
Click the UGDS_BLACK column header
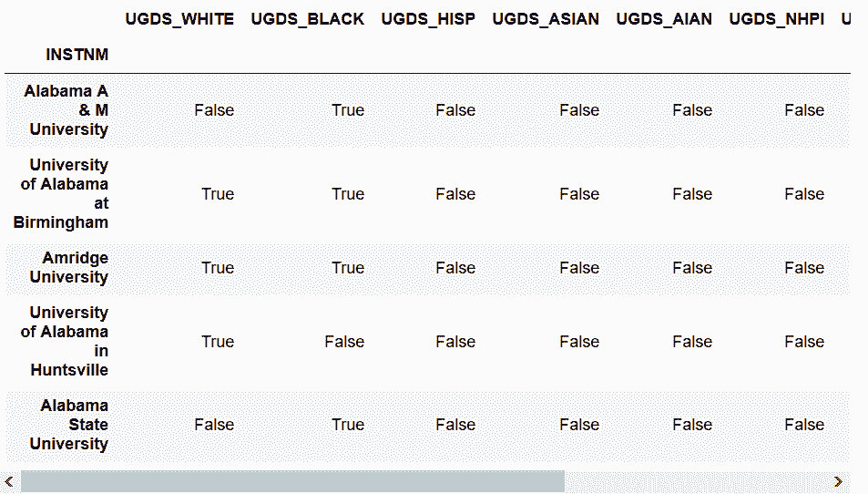tap(308, 19)
